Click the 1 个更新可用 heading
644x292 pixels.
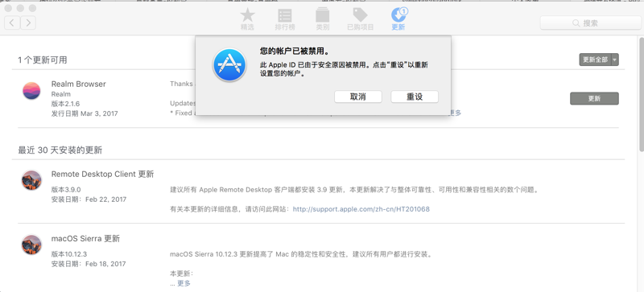click(x=43, y=60)
